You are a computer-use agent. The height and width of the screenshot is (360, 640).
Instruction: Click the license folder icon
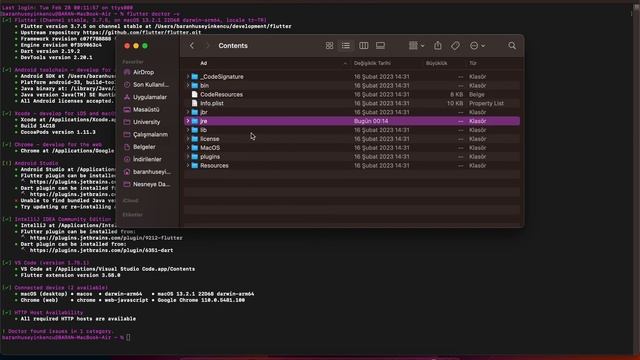(195, 139)
